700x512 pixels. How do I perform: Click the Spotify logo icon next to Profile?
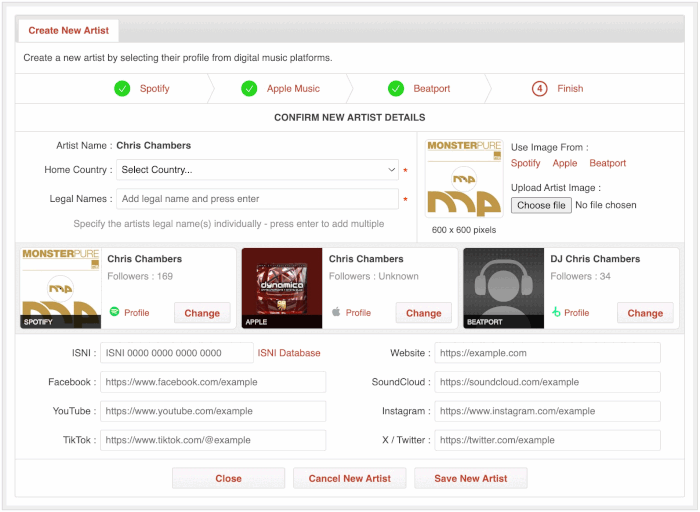pyautogui.click(x=114, y=312)
